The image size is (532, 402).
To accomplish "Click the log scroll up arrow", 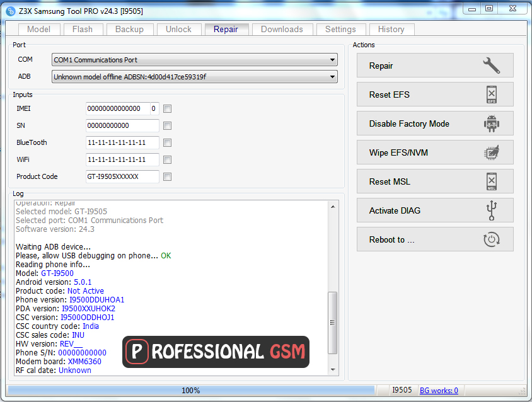I will 333,207.
